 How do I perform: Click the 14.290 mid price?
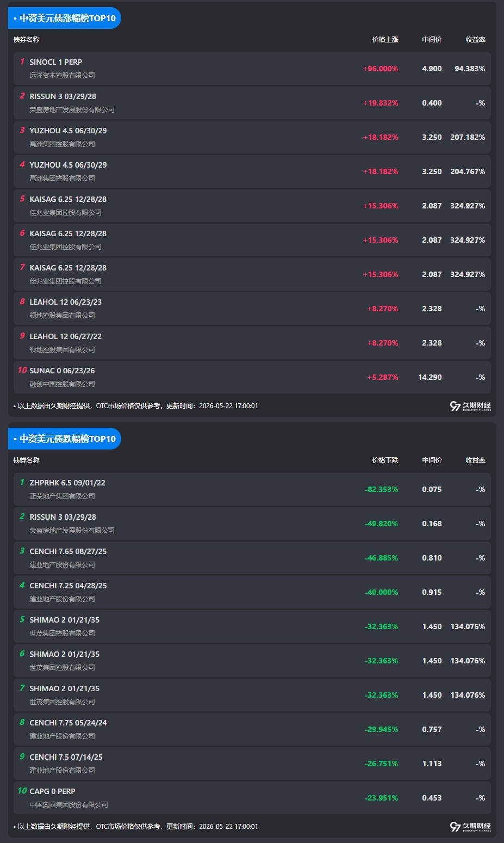click(x=430, y=378)
